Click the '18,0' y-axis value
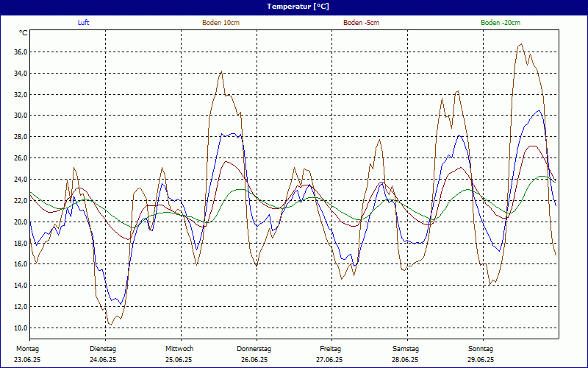The width and height of the screenshot is (588, 368). click(21, 243)
